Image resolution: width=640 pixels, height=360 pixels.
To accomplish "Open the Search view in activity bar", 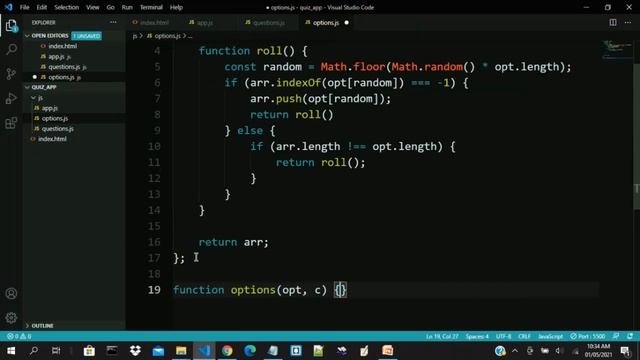I will tap(11, 50).
